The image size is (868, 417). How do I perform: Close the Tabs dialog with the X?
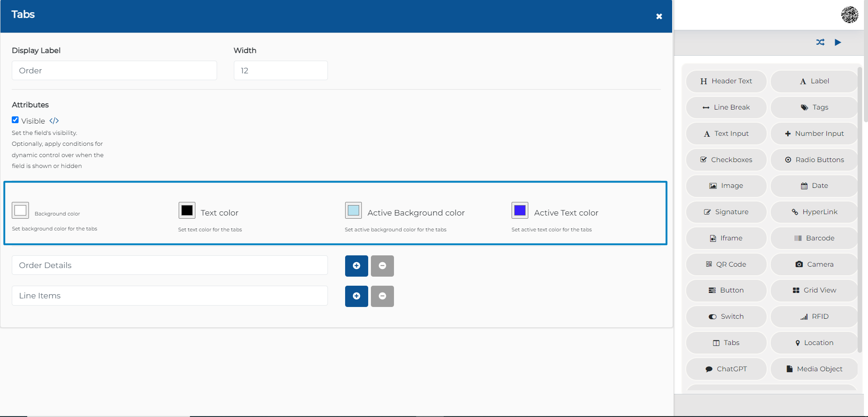point(659,16)
